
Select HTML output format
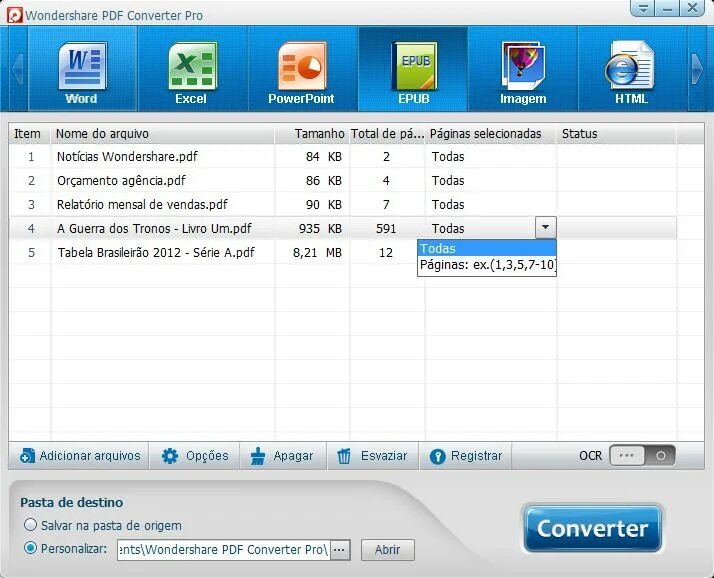pos(632,69)
